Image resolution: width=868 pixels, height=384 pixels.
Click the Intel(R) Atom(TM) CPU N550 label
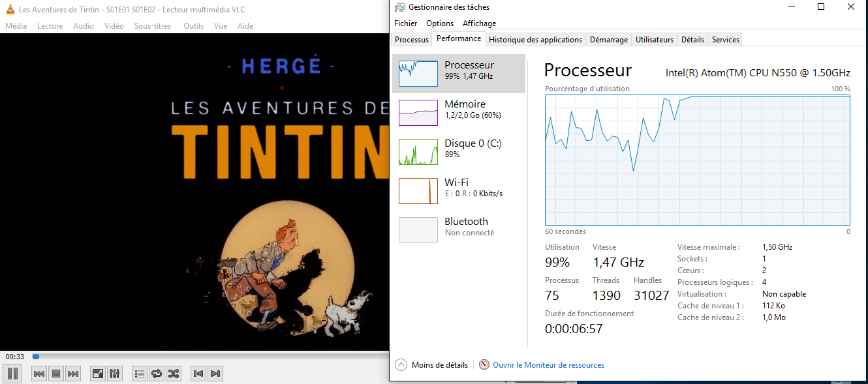(x=758, y=73)
